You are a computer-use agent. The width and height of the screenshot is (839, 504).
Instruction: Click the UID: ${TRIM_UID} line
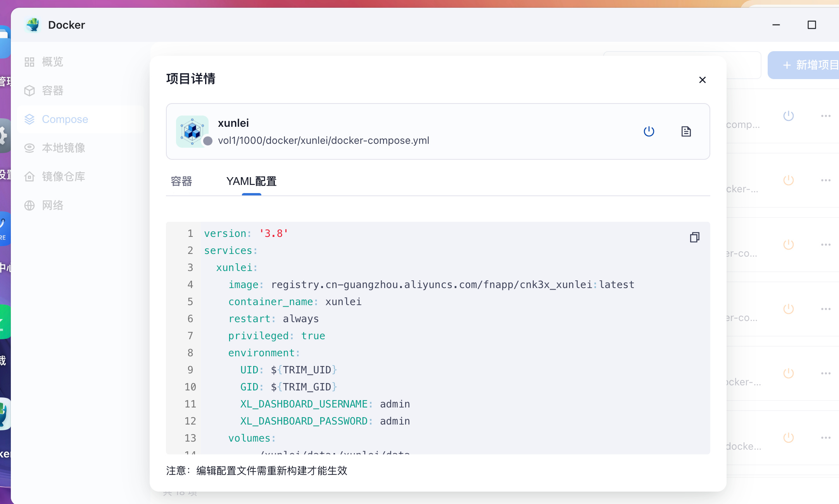click(x=288, y=370)
